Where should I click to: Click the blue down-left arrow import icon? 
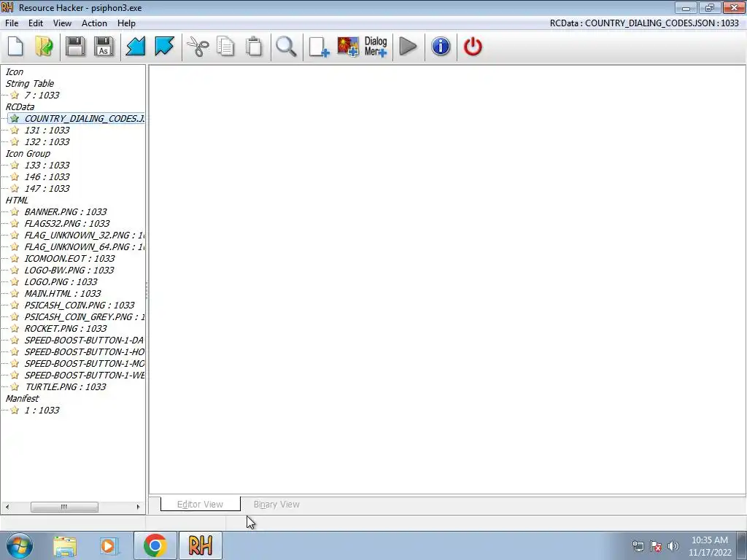(x=135, y=47)
